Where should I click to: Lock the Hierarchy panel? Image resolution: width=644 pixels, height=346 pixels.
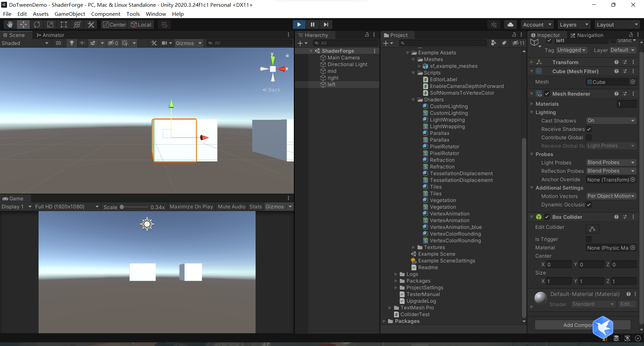(x=367, y=35)
